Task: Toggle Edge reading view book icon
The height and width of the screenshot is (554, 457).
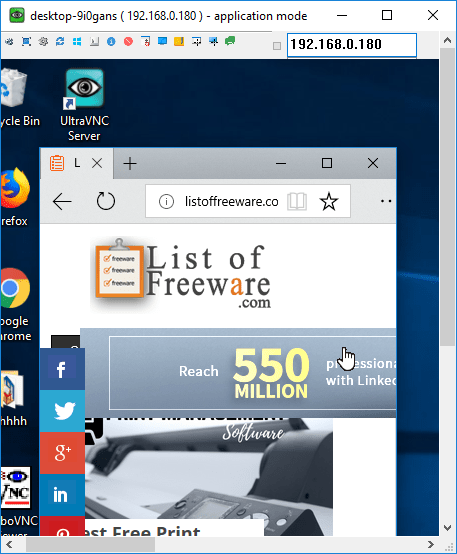Action: pyautogui.click(x=297, y=201)
